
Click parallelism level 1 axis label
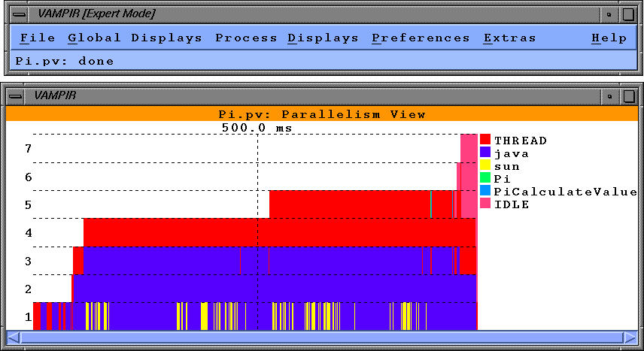(x=28, y=317)
